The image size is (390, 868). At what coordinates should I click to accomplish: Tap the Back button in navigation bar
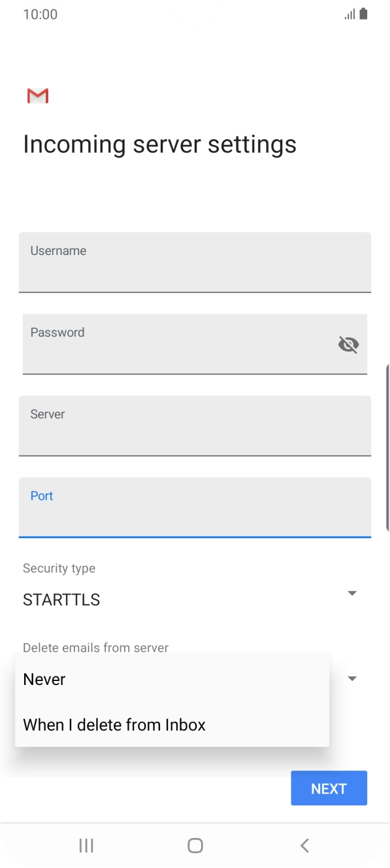click(x=304, y=845)
